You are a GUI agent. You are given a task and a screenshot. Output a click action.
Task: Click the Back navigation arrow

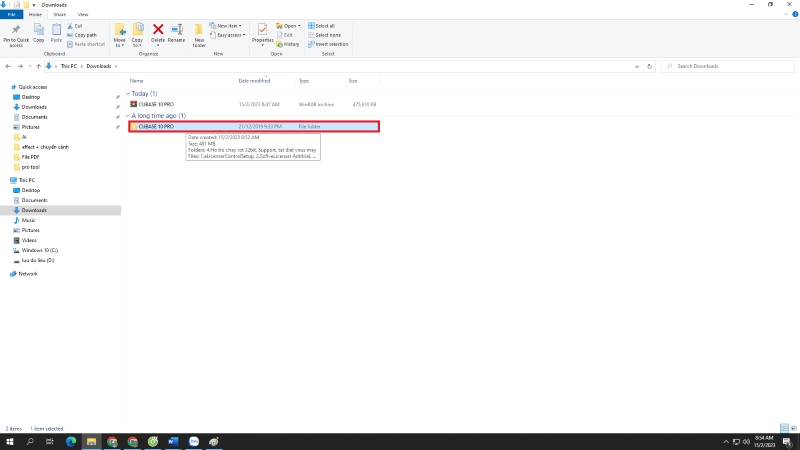[8, 66]
